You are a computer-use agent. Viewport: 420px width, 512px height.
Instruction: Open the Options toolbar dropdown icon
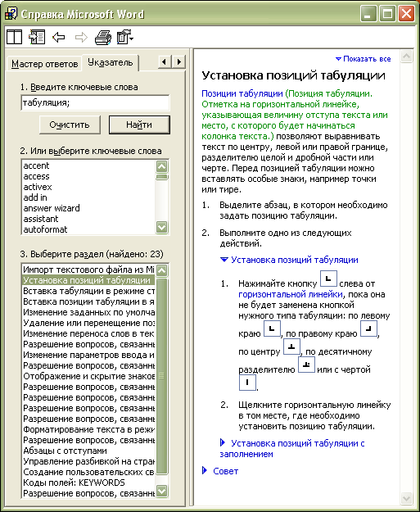click(x=125, y=37)
